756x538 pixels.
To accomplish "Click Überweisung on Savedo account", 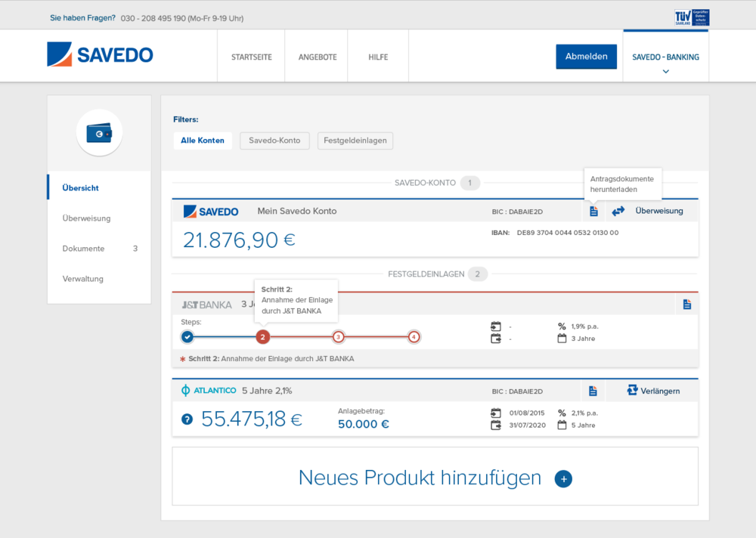I will click(659, 211).
